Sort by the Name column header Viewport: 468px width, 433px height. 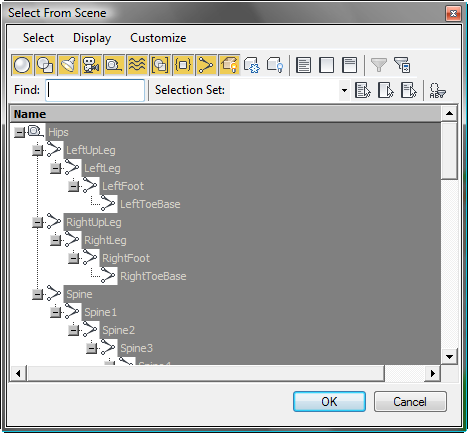point(225,114)
